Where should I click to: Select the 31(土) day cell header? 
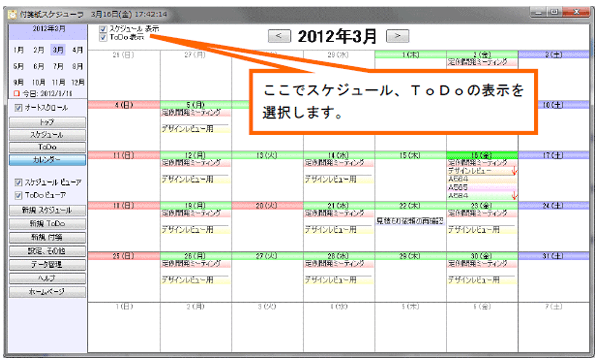click(553, 256)
